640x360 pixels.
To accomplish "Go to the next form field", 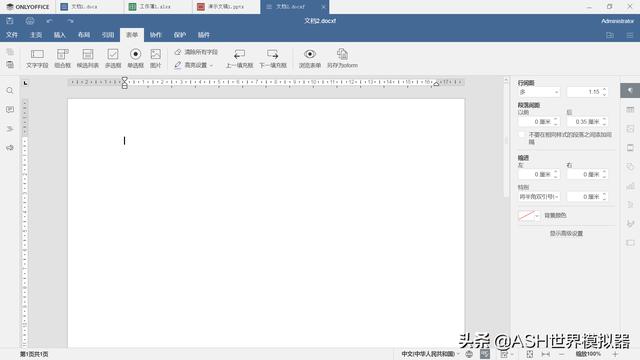I will pyautogui.click(x=273, y=58).
